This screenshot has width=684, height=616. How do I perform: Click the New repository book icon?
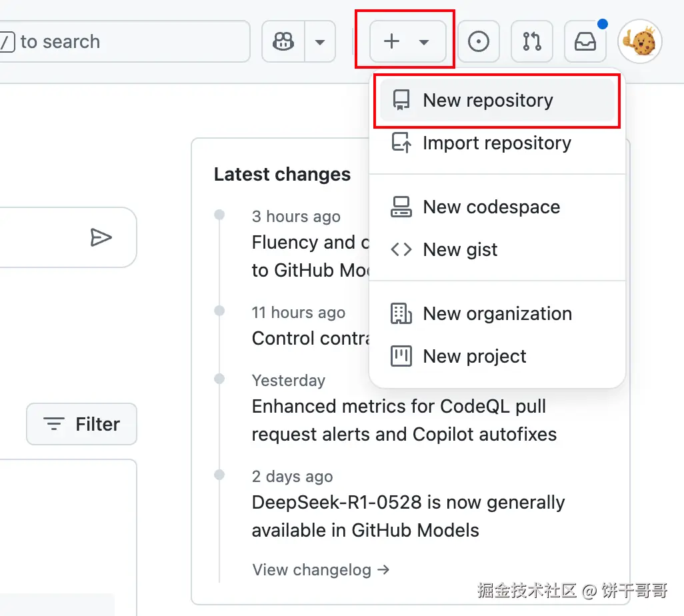(x=401, y=101)
